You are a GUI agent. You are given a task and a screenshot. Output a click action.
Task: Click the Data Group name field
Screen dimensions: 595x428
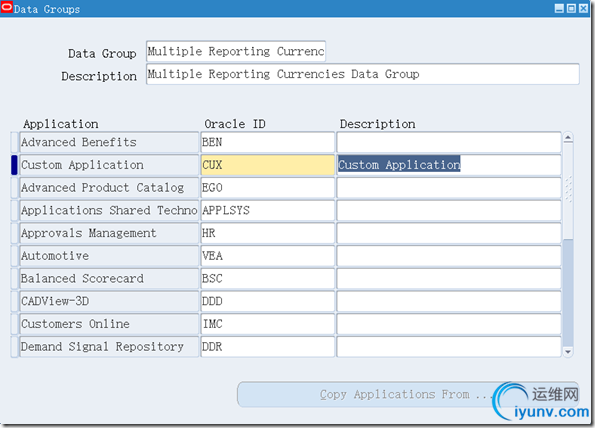click(x=236, y=51)
